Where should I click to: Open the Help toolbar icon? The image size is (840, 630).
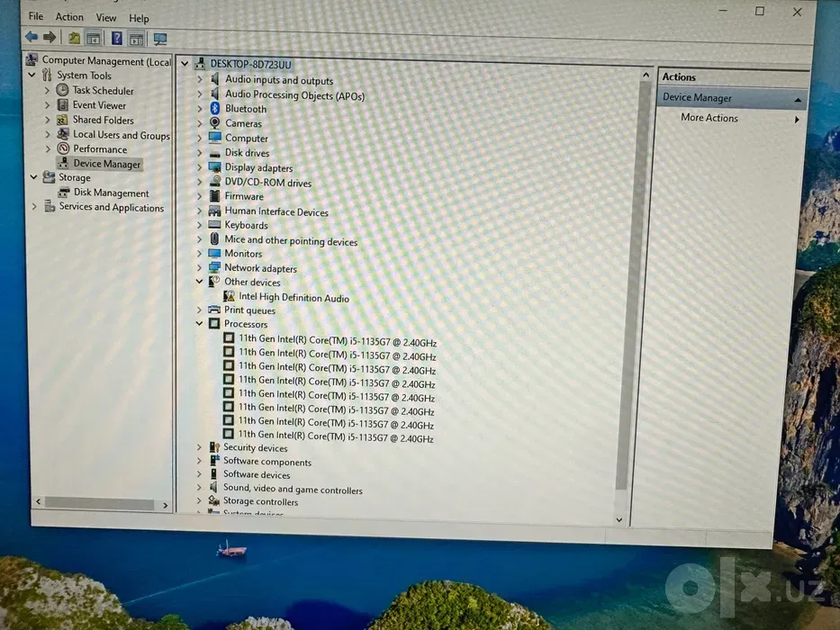pyautogui.click(x=117, y=38)
